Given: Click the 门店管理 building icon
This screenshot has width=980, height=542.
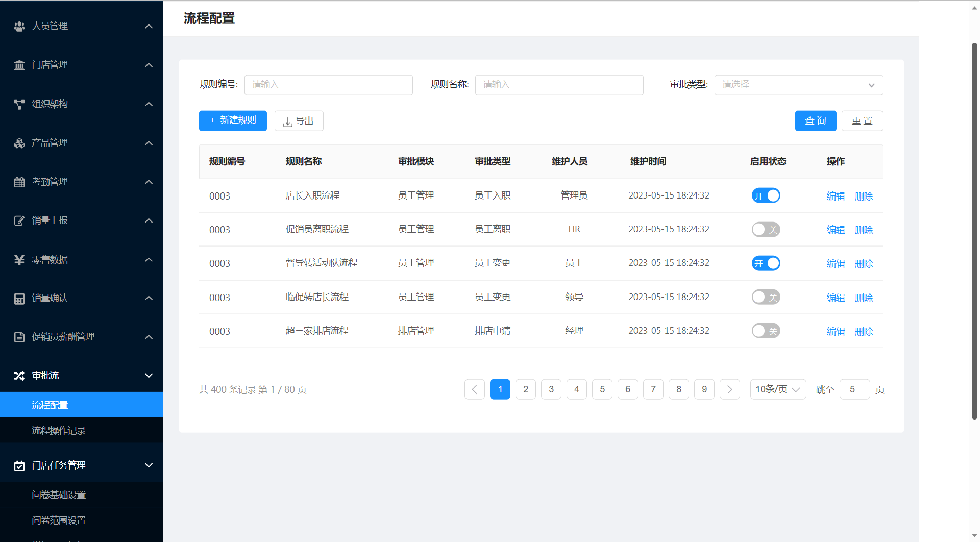Looking at the screenshot, I should pyautogui.click(x=19, y=65).
